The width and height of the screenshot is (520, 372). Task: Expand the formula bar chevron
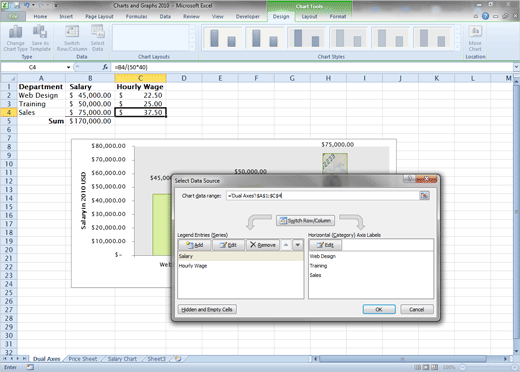[x=516, y=67]
